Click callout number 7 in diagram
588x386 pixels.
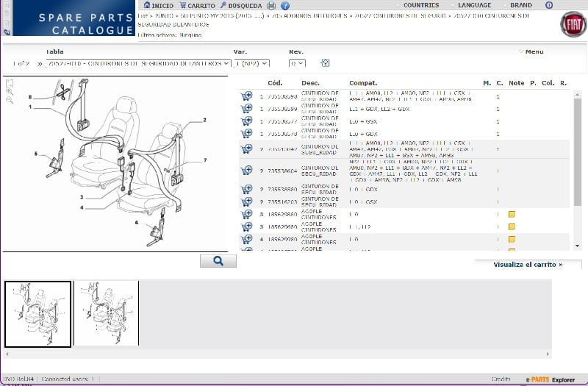(x=205, y=160)
